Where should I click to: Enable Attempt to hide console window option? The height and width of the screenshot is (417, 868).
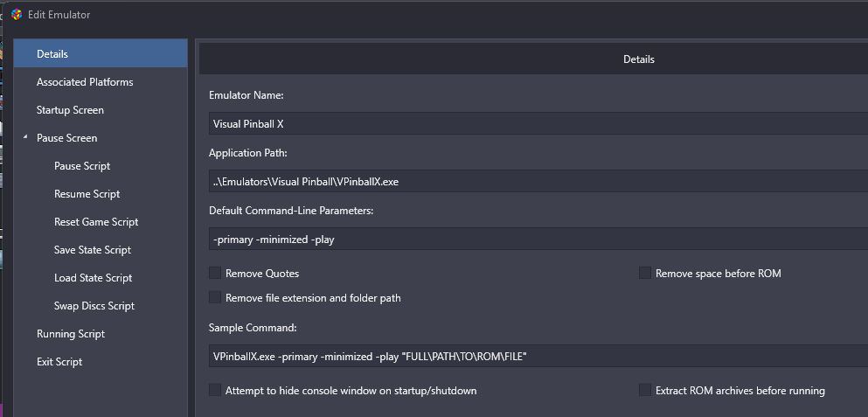[215, 390]
